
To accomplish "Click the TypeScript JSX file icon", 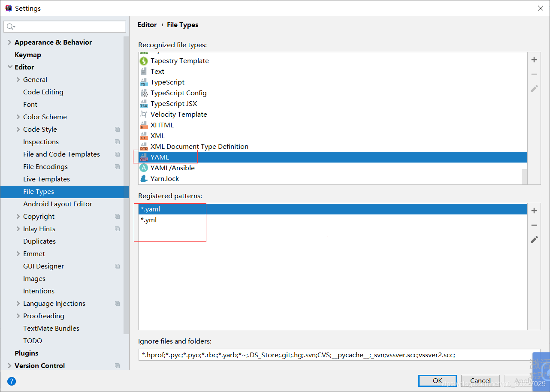I will pos(144,104).
